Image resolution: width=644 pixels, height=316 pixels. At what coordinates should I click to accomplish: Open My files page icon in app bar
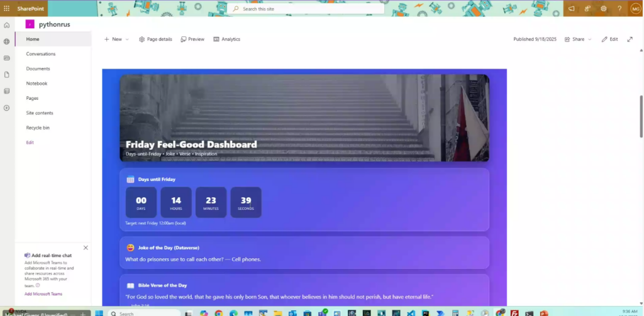point(6,75)
